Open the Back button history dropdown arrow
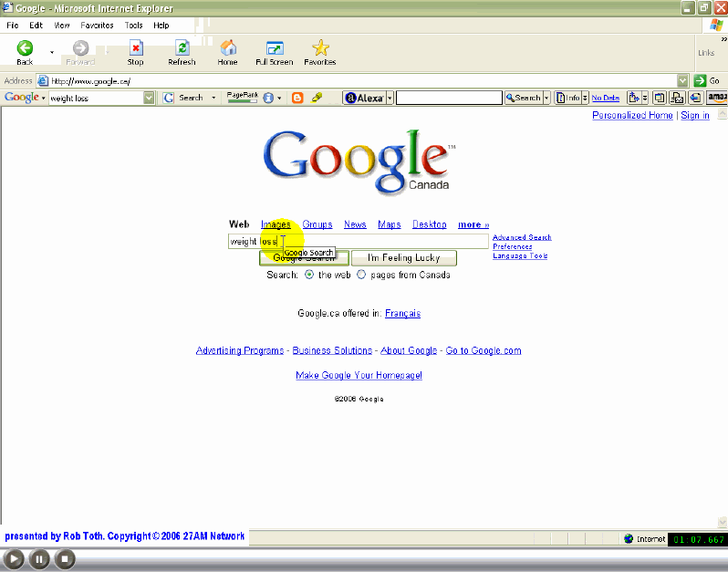This screenshot has width=728, height=572. 51,52
